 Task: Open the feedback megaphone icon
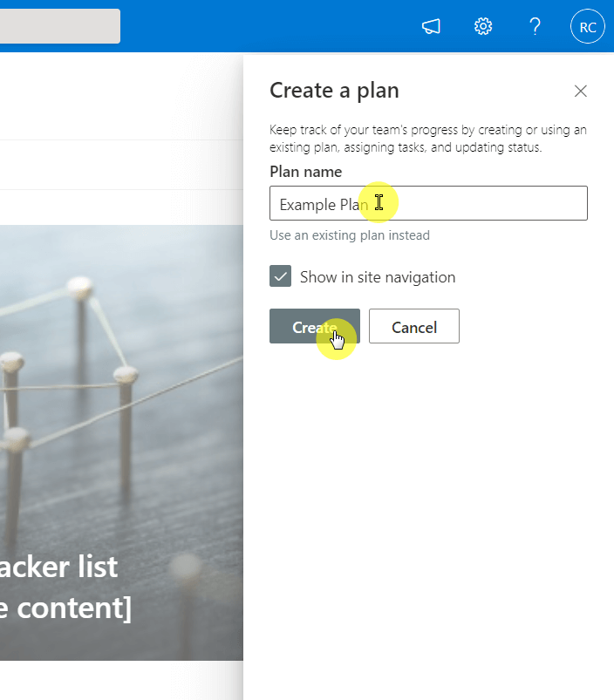(x=431, y=26)
